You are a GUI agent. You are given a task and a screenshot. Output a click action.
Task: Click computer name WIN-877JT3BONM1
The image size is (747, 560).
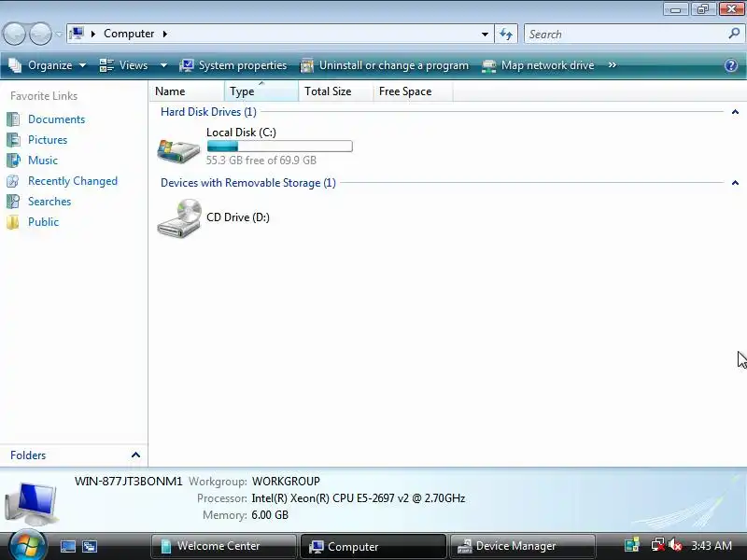(x=129, y=482)
